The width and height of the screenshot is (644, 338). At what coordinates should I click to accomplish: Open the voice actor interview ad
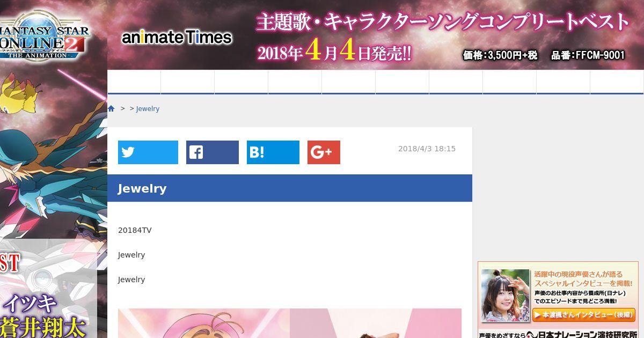(558, 299)
